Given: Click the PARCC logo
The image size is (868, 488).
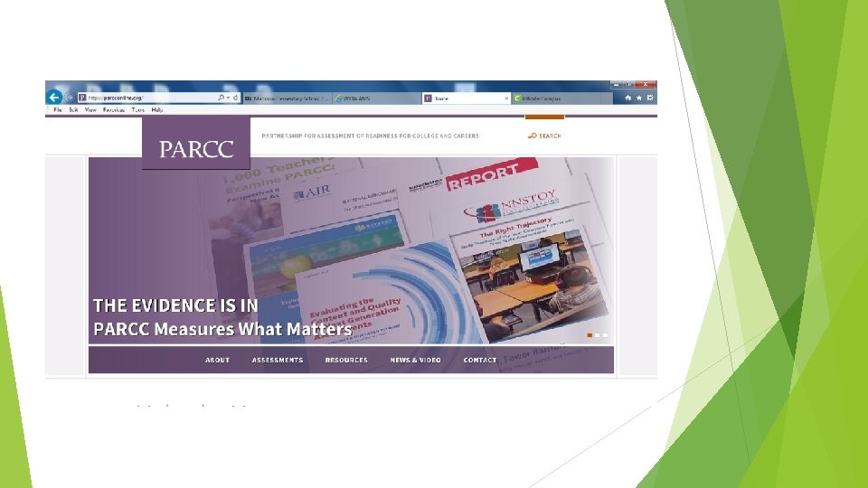Looking at the screenshot, I should (196, 144).
